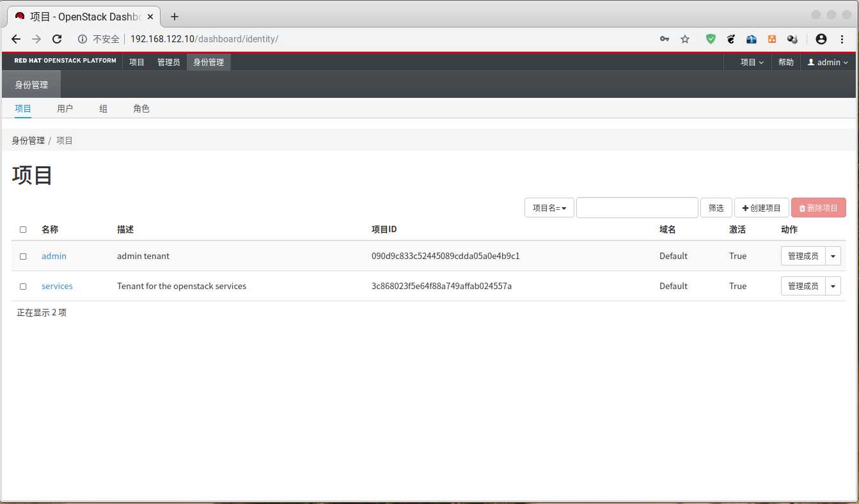Click the Red Hat OpenStack Platform logo
The height and width of the screenshot is (504, 859).
(x=65, y=61)
